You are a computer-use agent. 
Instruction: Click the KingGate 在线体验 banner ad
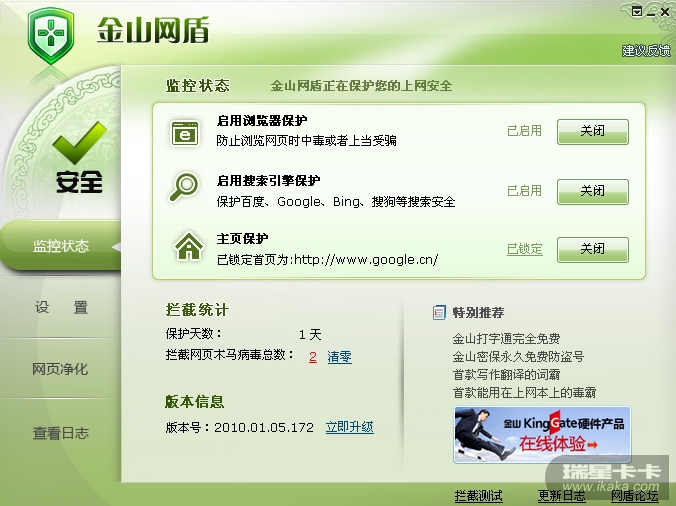pyautogui.click(x=542, y=434)
